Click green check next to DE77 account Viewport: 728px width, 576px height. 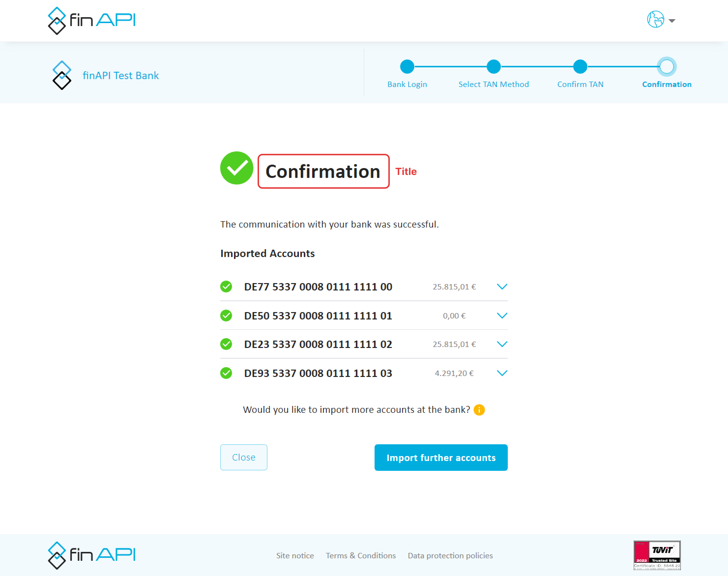226,287
